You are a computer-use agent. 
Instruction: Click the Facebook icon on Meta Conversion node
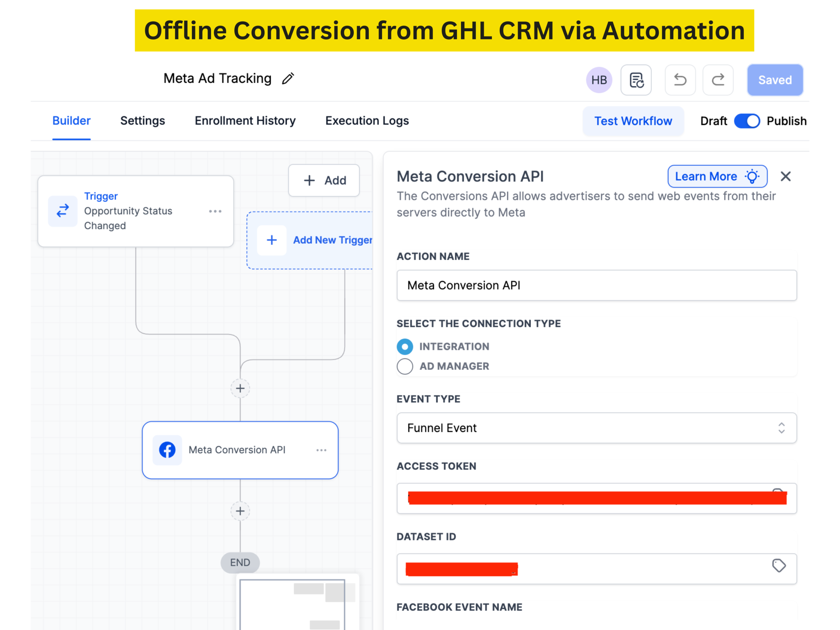pyautogui.click(x=167, y=450)
